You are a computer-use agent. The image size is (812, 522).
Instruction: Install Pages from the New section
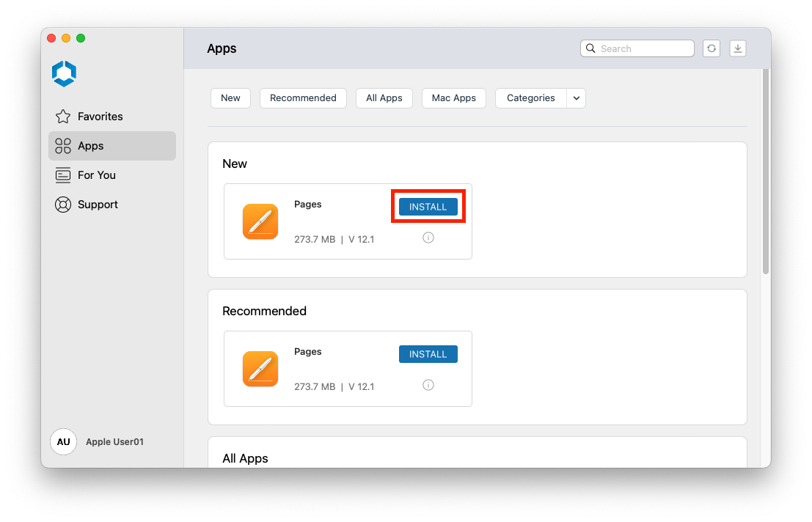pyautogui.click(x=428, y=207)
